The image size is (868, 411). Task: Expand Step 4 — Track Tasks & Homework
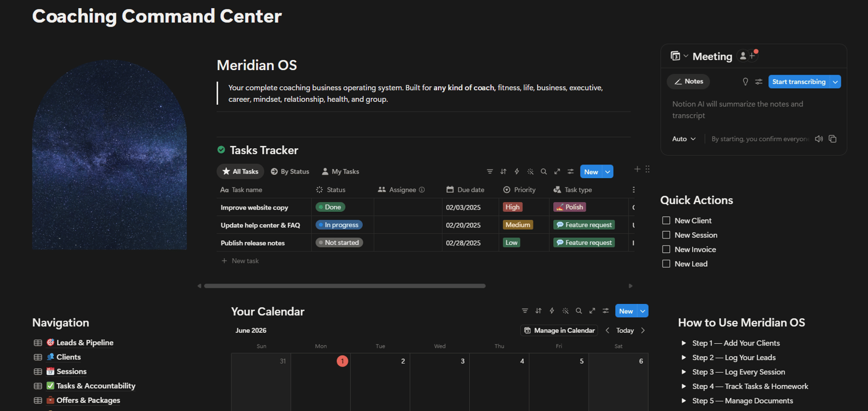tap(684, 387)
